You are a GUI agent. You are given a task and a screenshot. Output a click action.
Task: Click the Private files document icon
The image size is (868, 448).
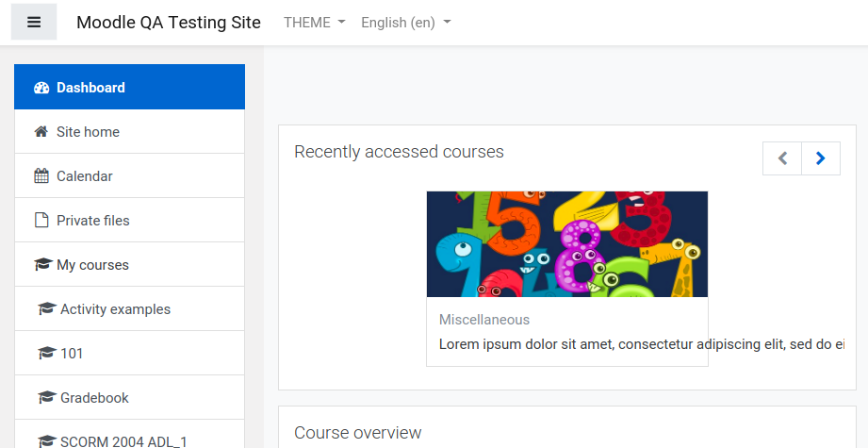41,220
